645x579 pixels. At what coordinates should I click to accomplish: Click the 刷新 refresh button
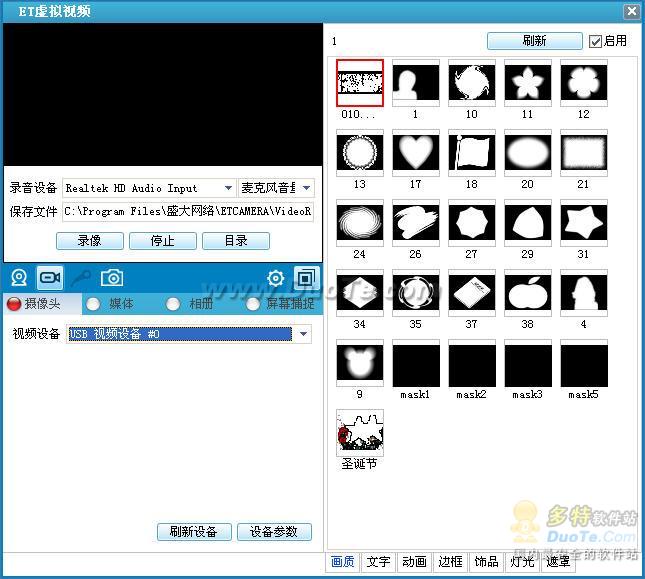tap(535, 41)
